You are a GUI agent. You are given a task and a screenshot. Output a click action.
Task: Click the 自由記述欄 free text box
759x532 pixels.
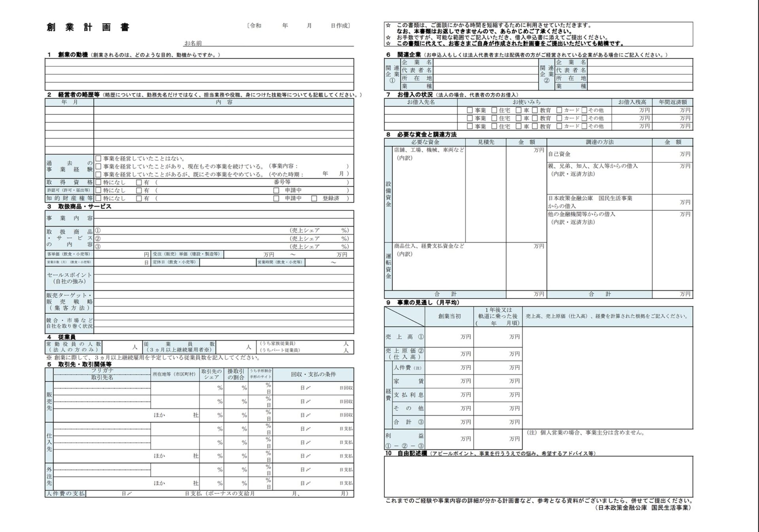click(x=538, y=476)
